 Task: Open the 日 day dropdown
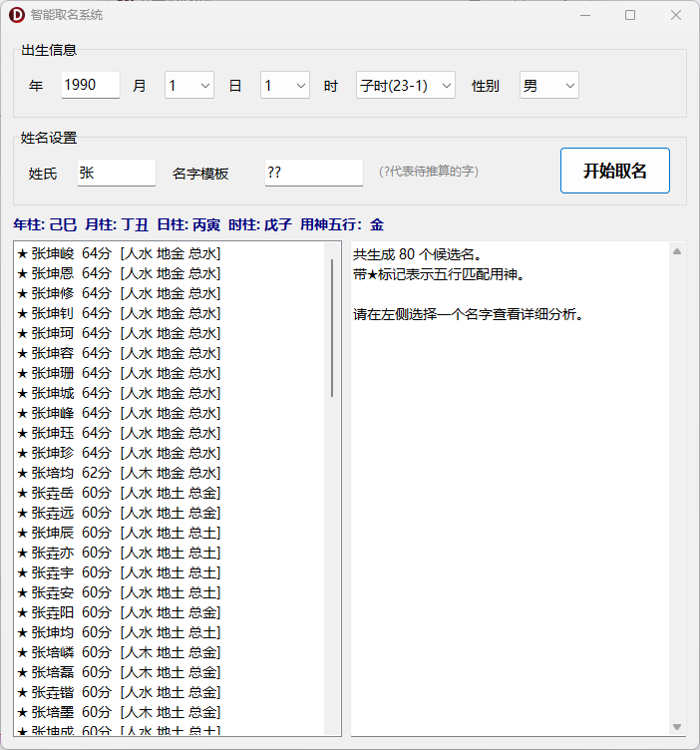[x=285, y=86]
